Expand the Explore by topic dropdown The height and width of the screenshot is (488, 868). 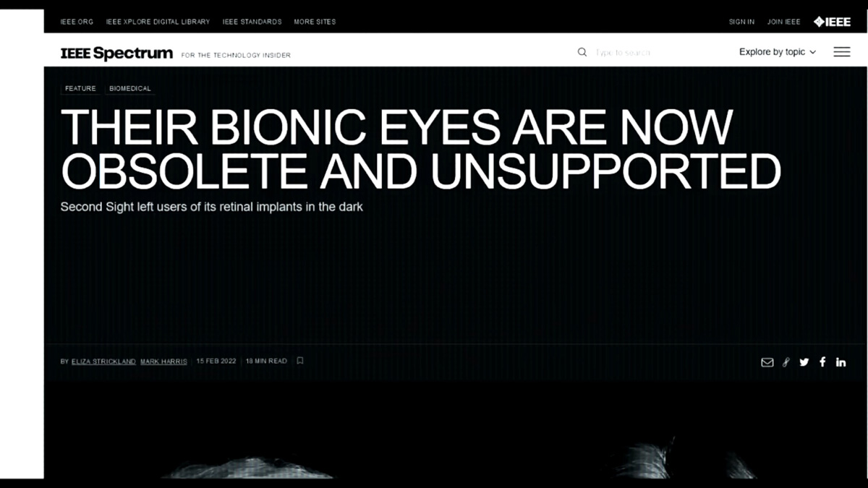[x=778, y=52]
